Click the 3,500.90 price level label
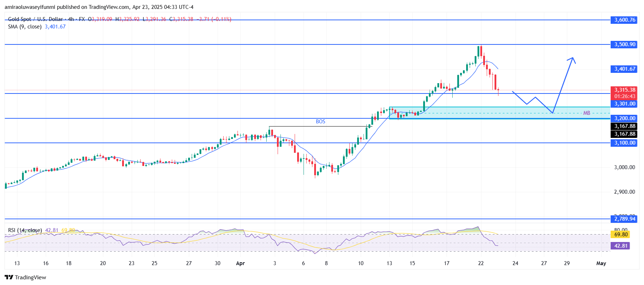This screenshot has height=285, width=644. [x=624, y=44]
